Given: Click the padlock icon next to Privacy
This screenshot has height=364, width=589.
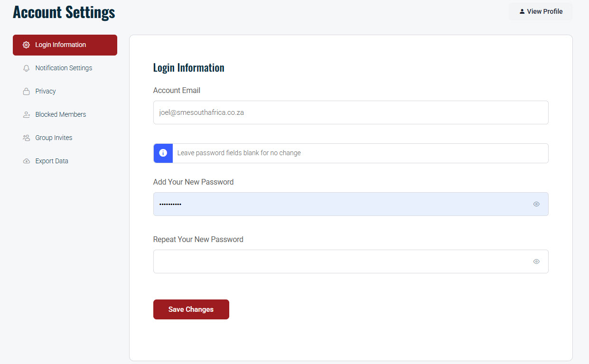Looking at the screenshot, I should click(x=27, y=92).
